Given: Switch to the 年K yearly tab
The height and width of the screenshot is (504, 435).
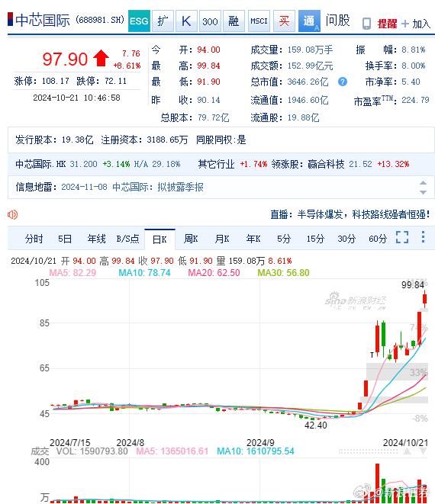Looking at the screenshot, I should point(253,239).
